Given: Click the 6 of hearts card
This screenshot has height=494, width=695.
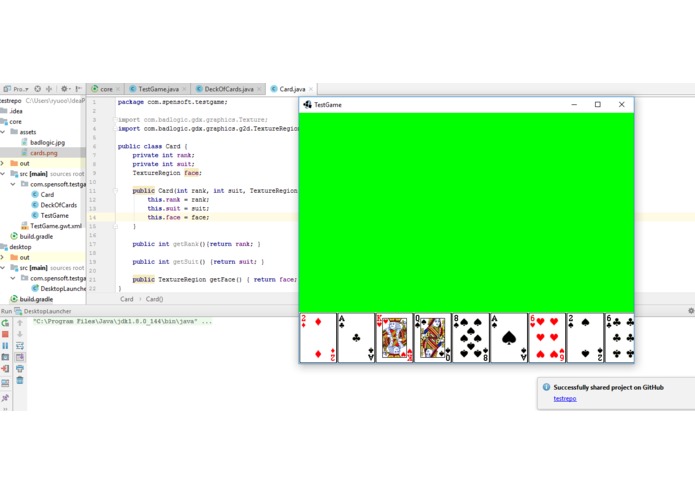Looking at the screenshot, I should (x=547, y=338).
